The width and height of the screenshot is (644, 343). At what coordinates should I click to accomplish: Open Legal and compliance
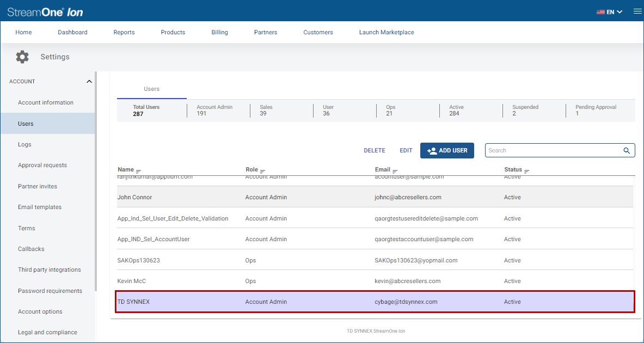pyautogui.click(x=48, y=332)
